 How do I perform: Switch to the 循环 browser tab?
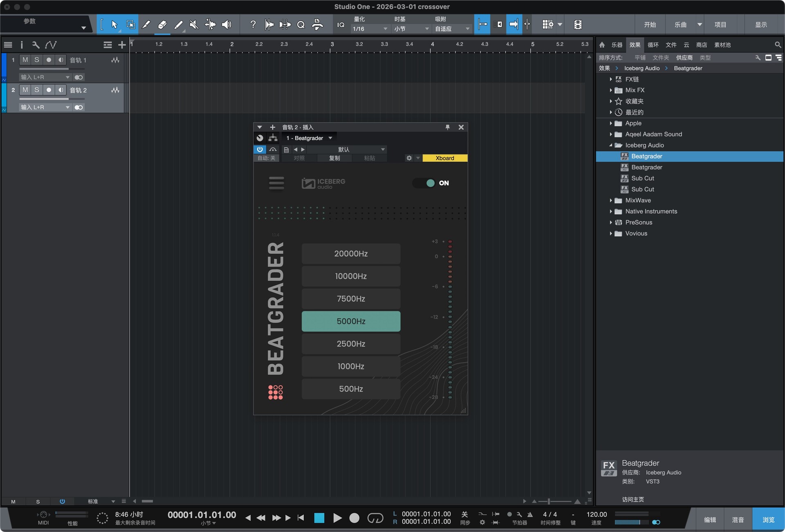point(653,45)
